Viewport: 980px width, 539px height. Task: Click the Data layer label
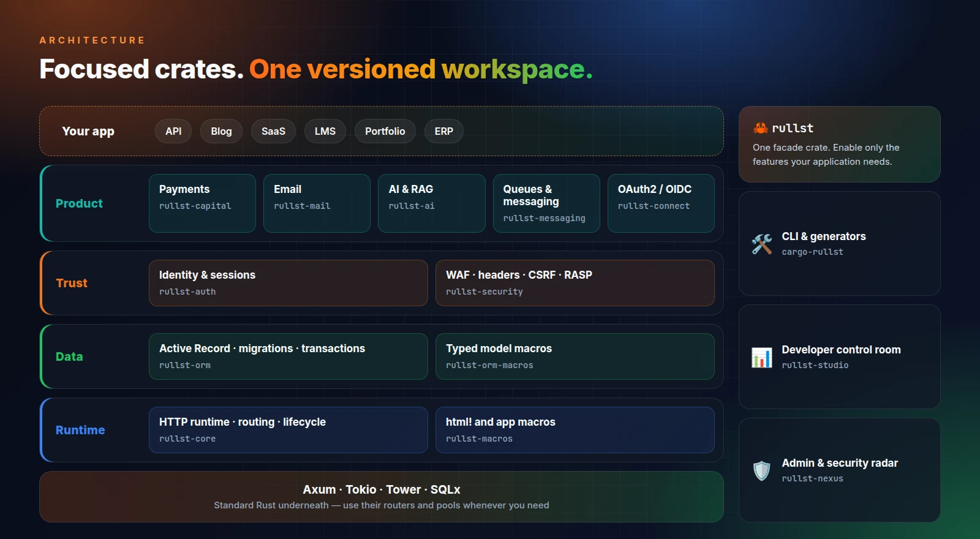click(69, 356)
